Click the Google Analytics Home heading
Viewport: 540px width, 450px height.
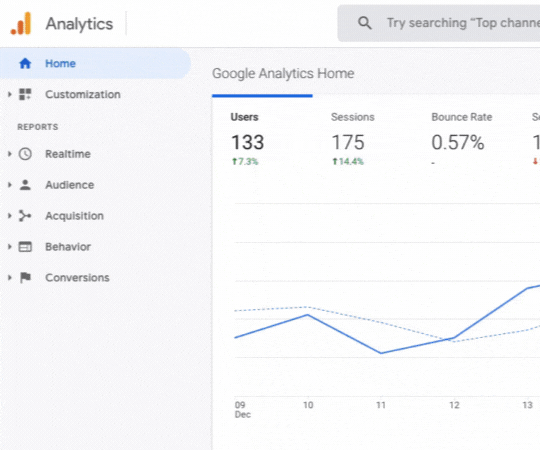coord(283,73)
